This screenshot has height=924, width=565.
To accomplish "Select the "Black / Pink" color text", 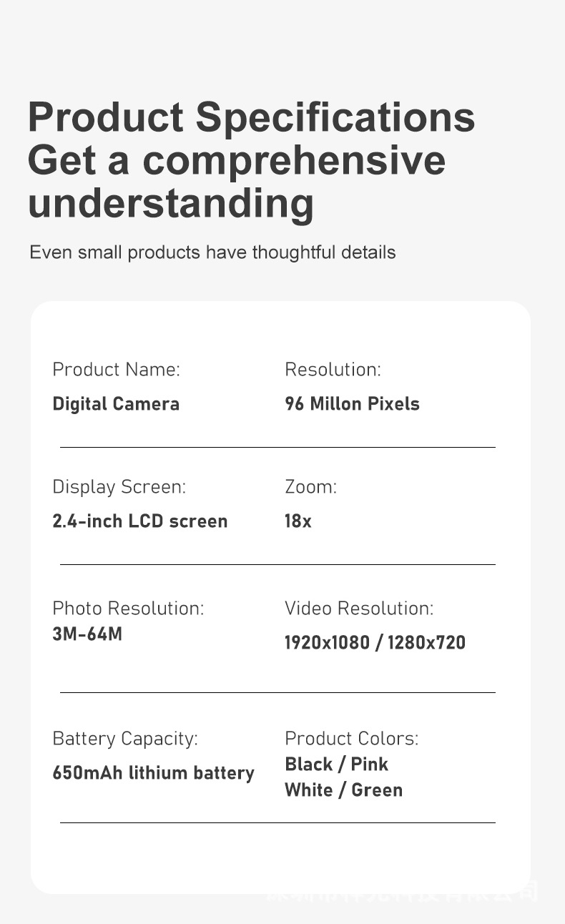I will (336, 765).
